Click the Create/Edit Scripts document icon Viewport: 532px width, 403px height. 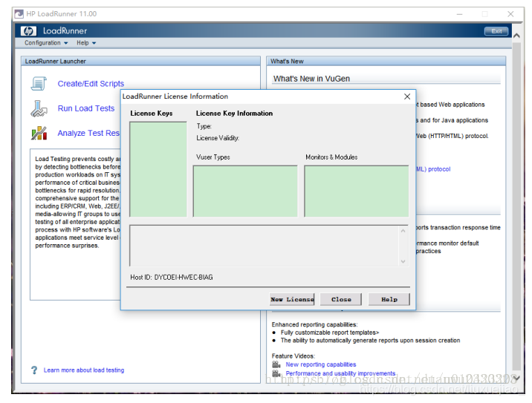(39, 83)
